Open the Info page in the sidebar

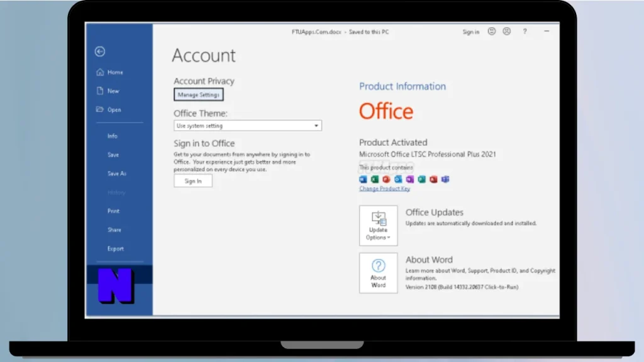point(113,136)
